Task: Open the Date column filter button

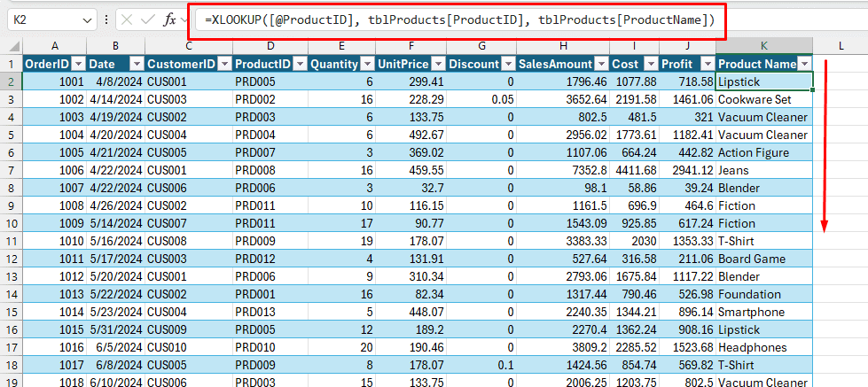Action: pos(136,64)
